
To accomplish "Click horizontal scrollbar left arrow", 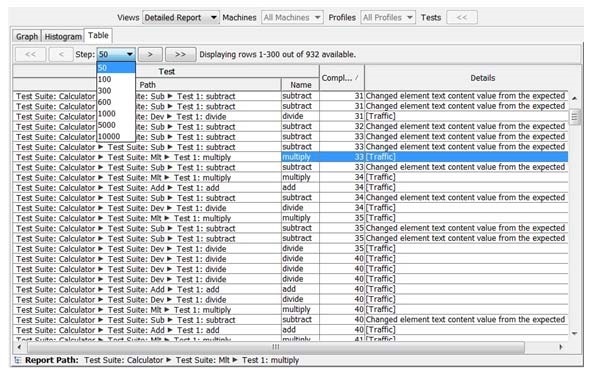I will coord(19,347).
